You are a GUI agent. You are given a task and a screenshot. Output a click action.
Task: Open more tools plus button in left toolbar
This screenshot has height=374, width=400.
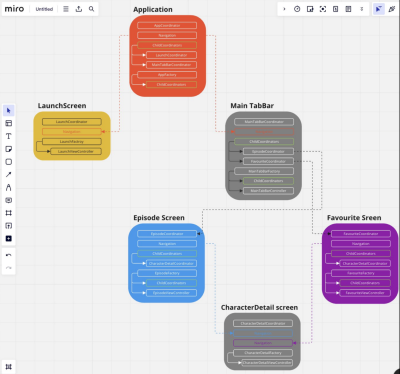[x=9, y=238]
